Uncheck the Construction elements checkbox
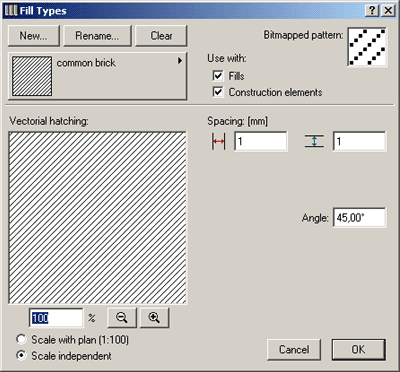400x372 pixels. tap(218, 92)
